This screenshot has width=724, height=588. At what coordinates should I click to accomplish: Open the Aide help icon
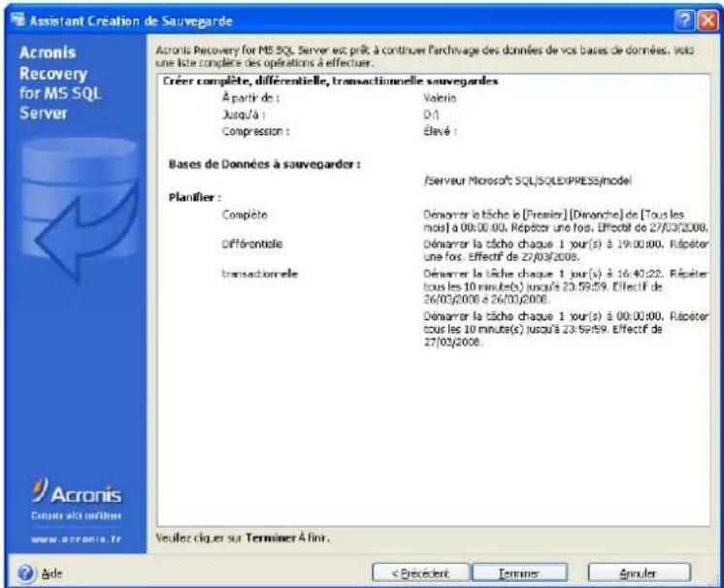25,572
